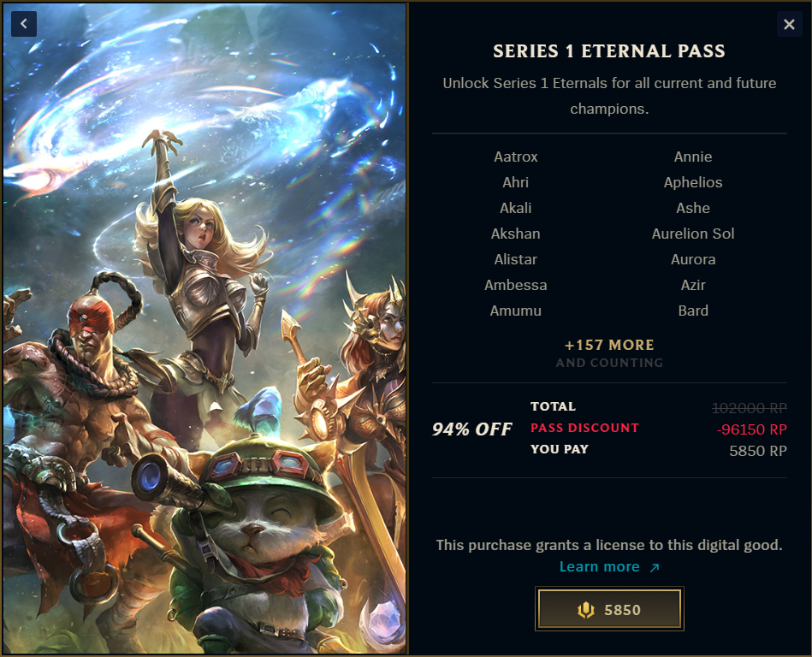The image size is (812, 657).
Task: Click the RP coin icon on purchase button
Action: [x=586, y=610]
